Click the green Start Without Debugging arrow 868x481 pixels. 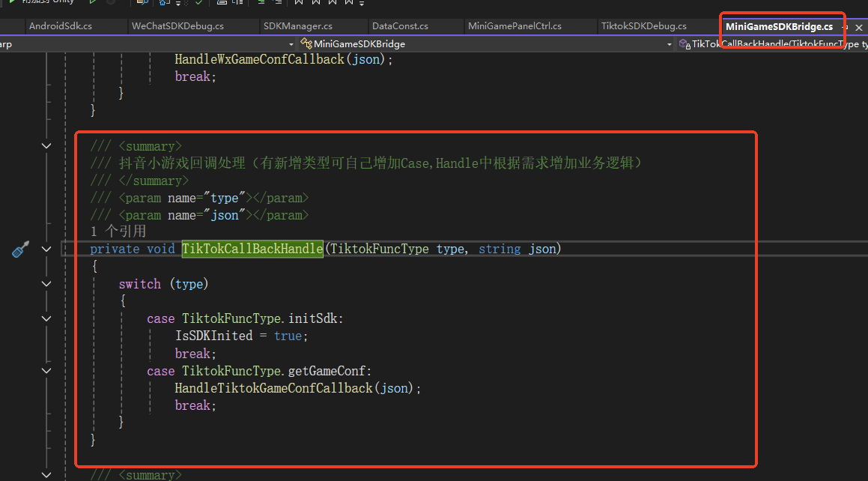click(x=93, y=2)
